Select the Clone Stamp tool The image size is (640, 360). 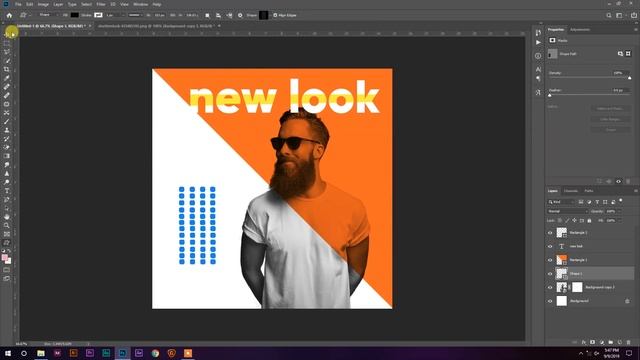coord(7,130)
